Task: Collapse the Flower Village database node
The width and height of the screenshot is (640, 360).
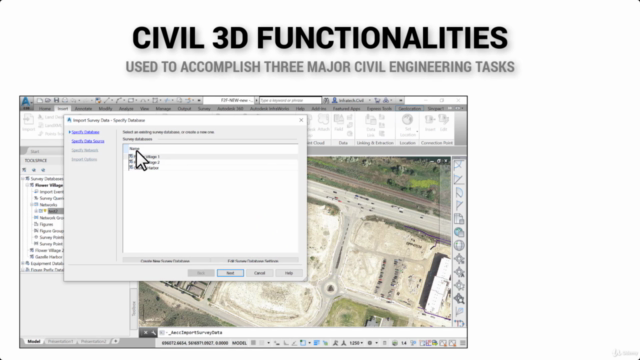Action: (x=27, y=185)
